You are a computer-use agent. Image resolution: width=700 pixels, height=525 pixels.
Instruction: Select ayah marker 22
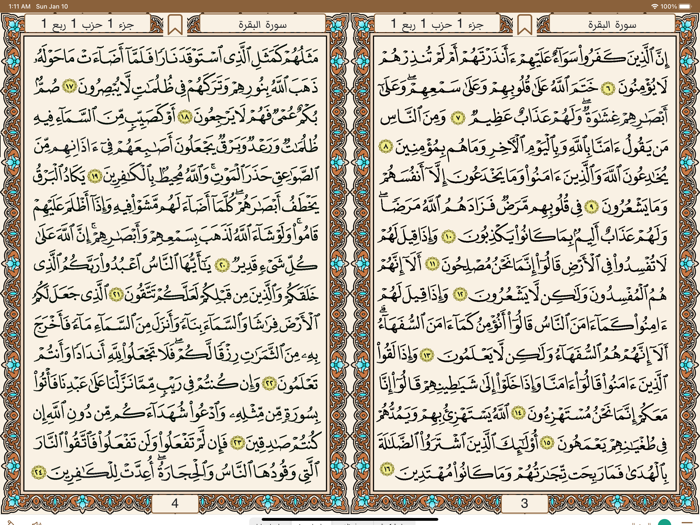coord(269,383)
